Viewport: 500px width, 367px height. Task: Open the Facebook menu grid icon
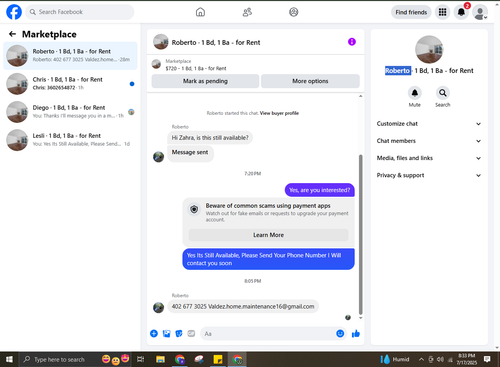pyautogui.click(x=442, y=12)
